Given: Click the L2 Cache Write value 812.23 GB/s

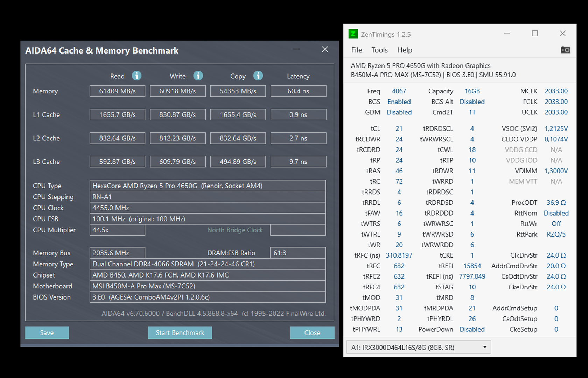Looking at the screenshot, I should (177, 138).
